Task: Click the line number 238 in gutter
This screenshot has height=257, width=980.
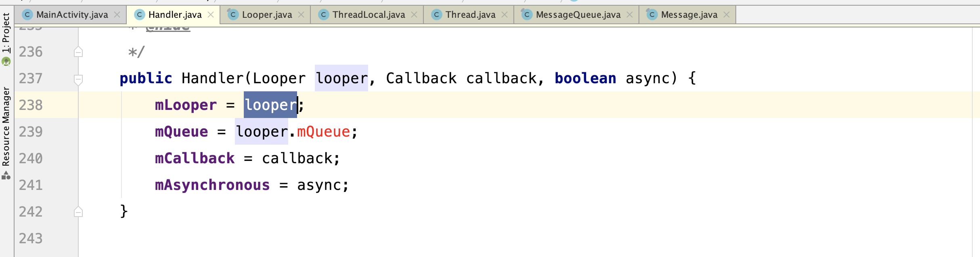Action: point(31,105)
